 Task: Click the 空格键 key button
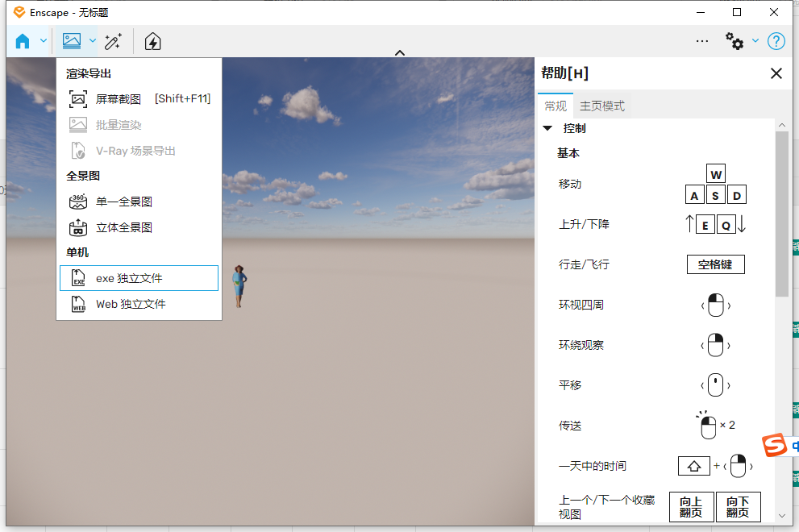[x=715, y=264]
